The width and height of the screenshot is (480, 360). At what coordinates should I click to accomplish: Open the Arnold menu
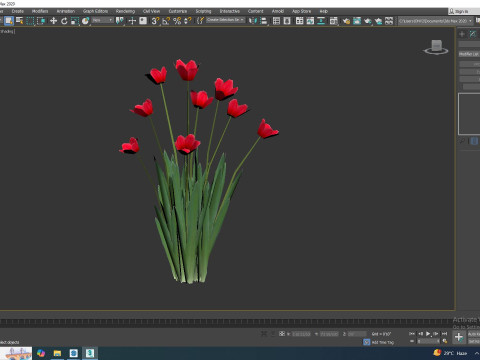(x=278, y=11)
